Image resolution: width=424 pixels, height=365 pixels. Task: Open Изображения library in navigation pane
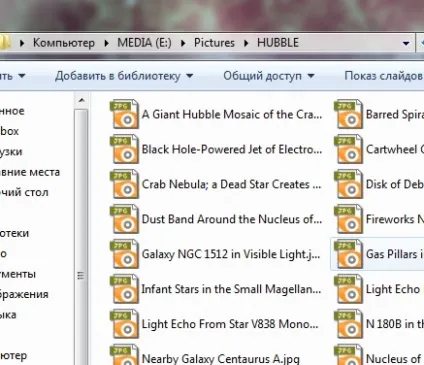point(24,294)
